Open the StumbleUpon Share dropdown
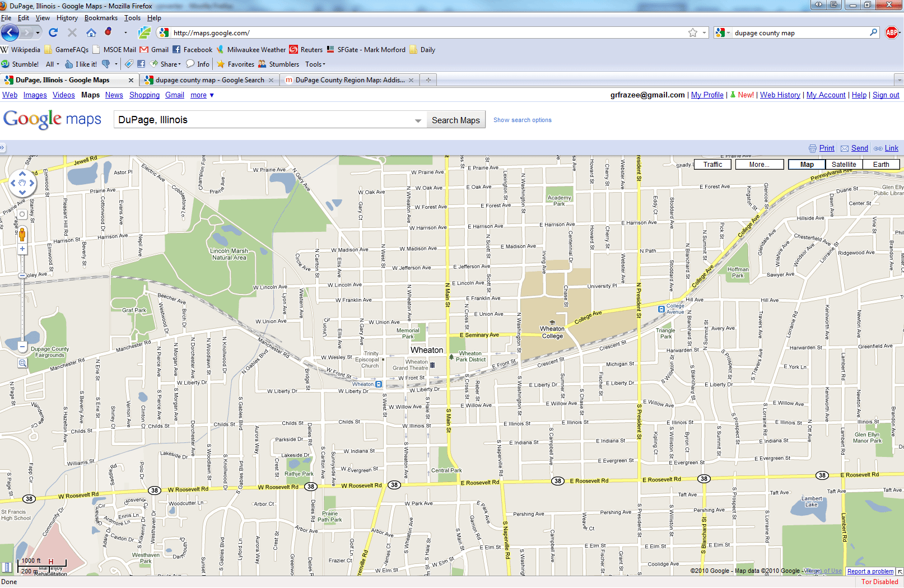This screenshot has height=588, width=904. point(165,64)
